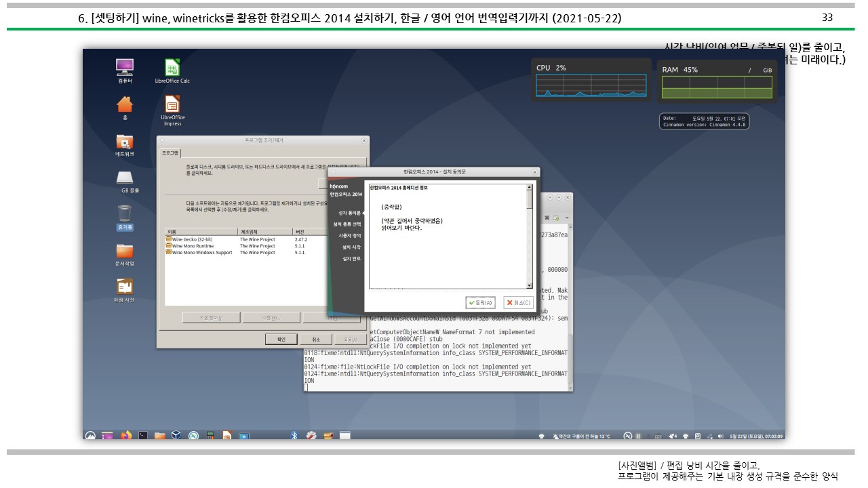Open the file manager folder panel icon
868x488 pixels.
tap(160, 435)
